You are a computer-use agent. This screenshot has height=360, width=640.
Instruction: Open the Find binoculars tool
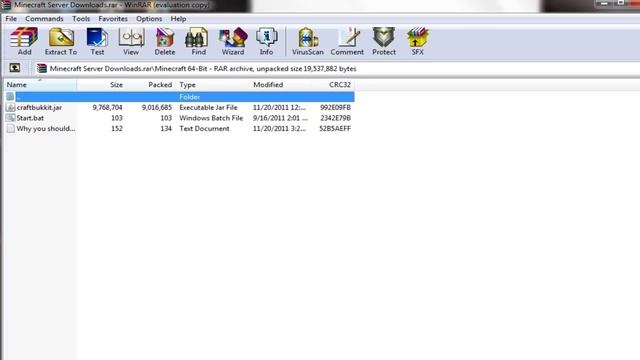(x=198, y=41)
